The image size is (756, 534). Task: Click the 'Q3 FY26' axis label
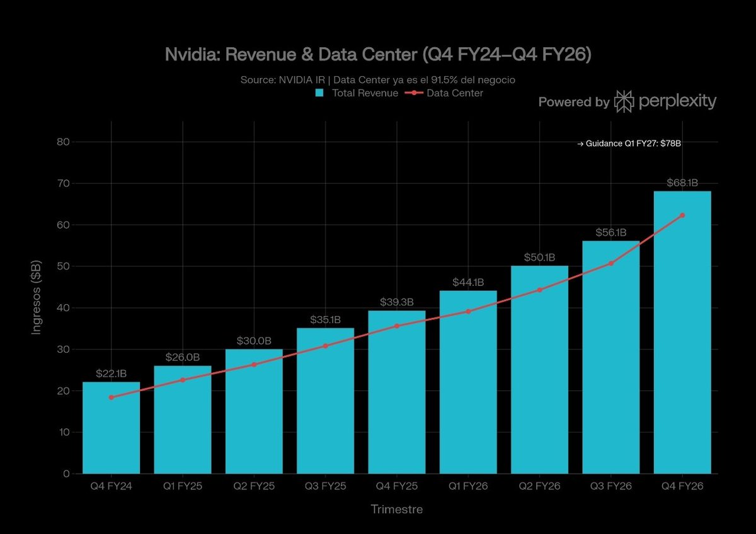coord(611,487)
